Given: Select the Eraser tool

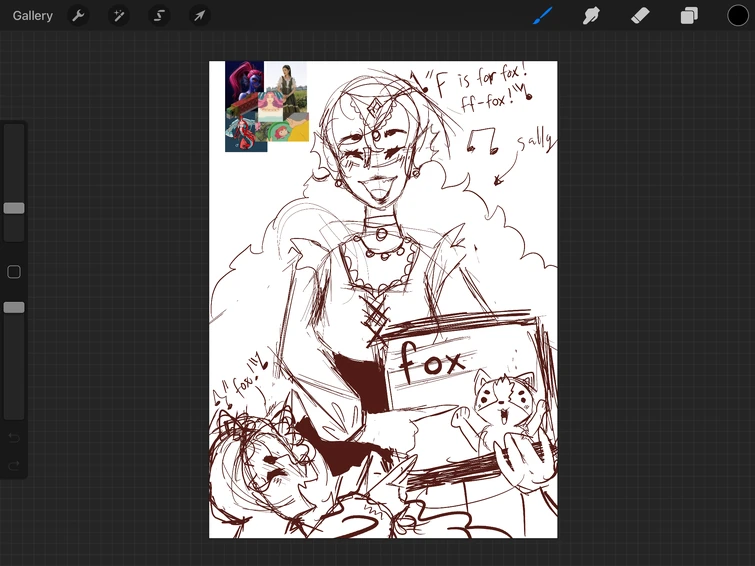Looking at the screenshot, I should point(640,16).
